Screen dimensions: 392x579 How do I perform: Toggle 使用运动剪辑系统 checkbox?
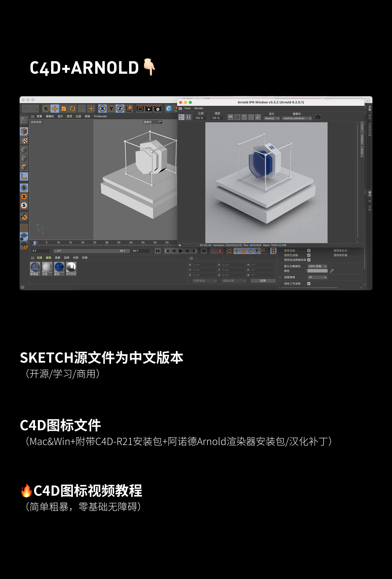309,260
